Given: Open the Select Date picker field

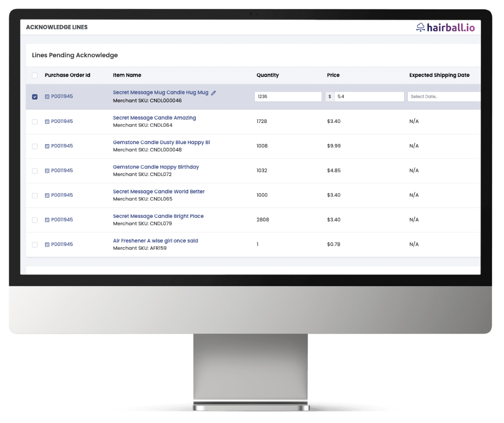Looking at the screenshot, I should pyautogui.click(x=443, y=97).
